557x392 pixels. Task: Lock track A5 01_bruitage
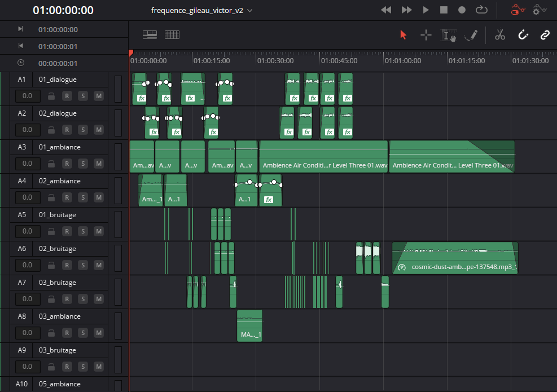tap(51, 231)
